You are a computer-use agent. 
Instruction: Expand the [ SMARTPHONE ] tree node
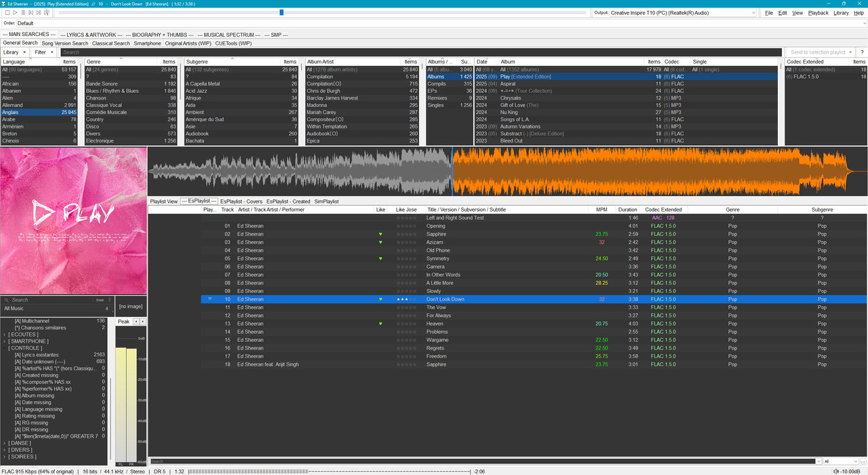5,341
